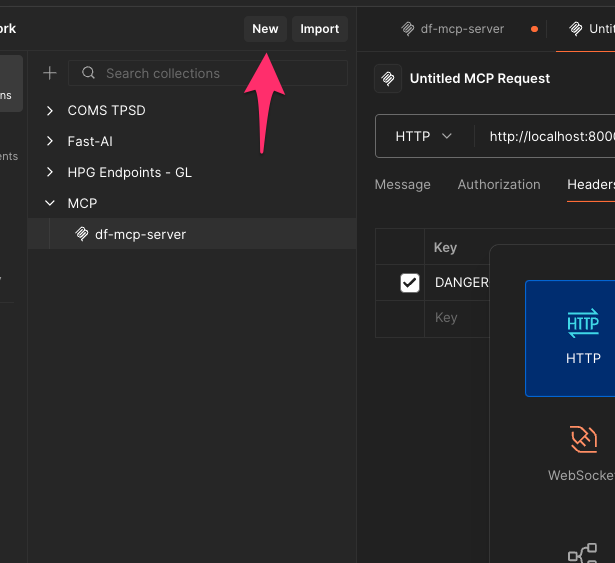Open the Authorization tab
This screenshot has height=563, width=615.
(499, 184)
